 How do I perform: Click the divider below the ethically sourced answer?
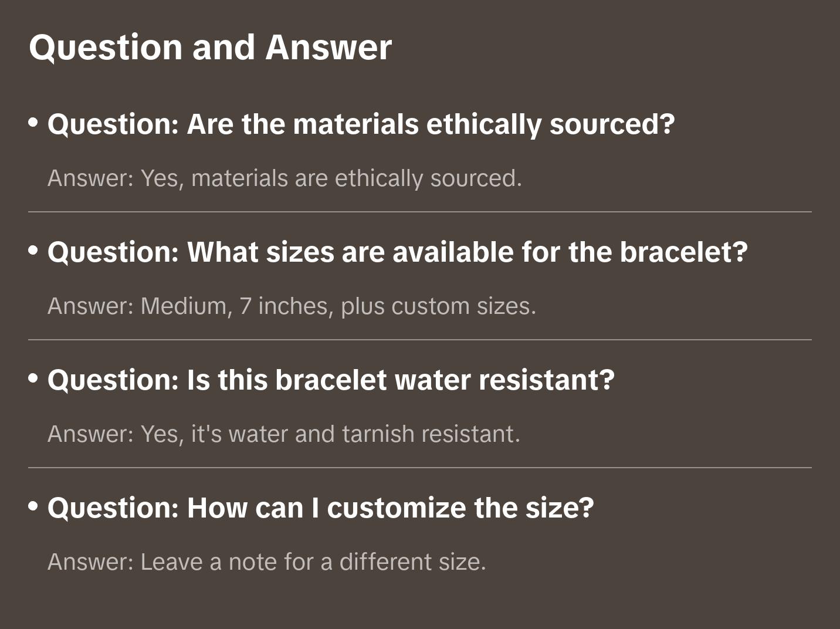(x=420, y=212)
